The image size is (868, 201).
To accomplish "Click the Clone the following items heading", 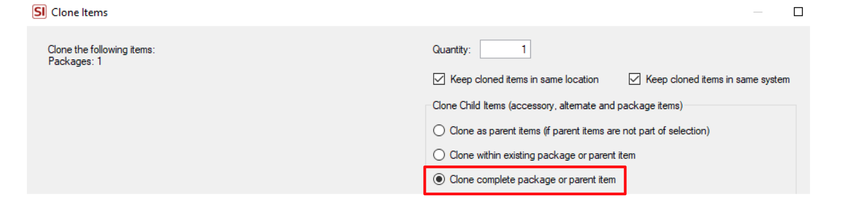I will [101, 49].
